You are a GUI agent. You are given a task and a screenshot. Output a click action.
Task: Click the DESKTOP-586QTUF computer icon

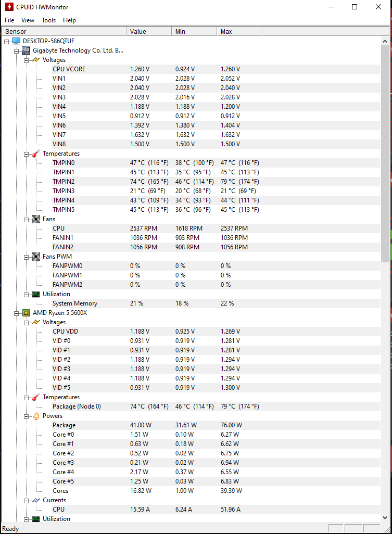click(x=16, y=41)
